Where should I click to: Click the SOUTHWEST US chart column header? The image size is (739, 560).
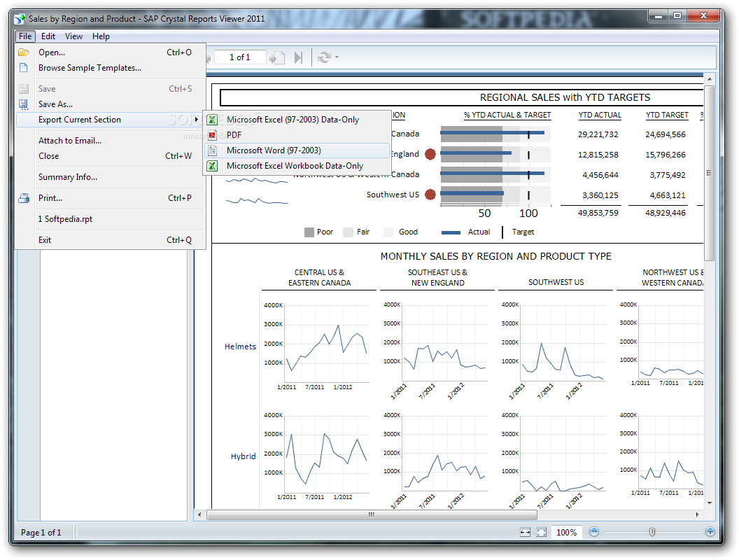tap(556, 282)
